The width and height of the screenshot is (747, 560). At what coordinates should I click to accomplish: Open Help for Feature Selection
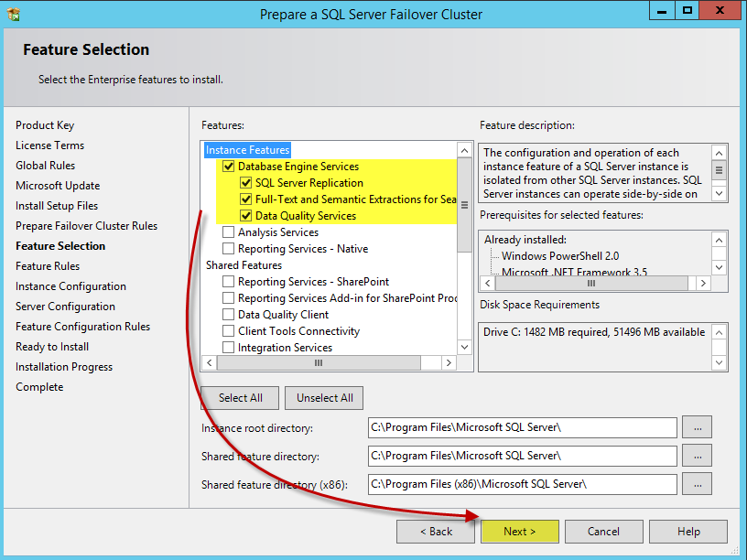click(687, 532)
